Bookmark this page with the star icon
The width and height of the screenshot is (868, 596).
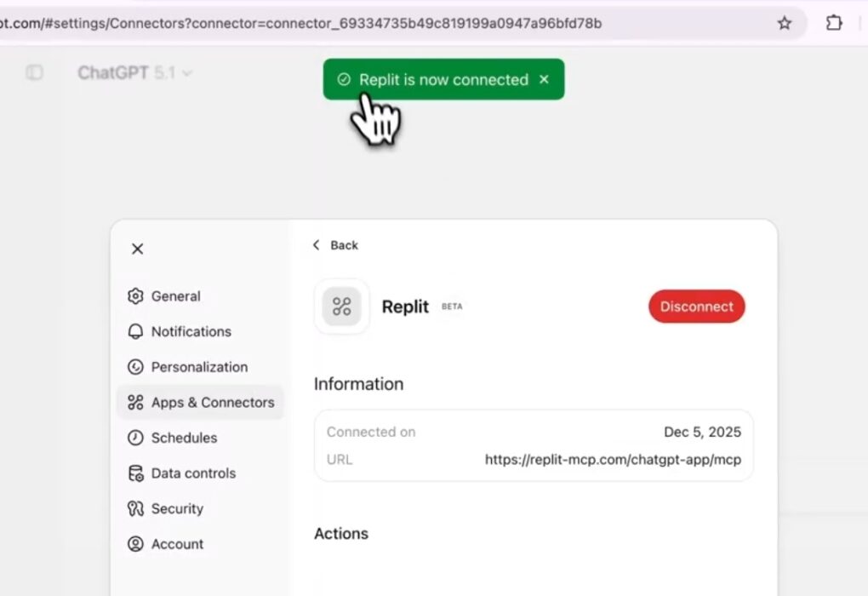pos(784,23)
